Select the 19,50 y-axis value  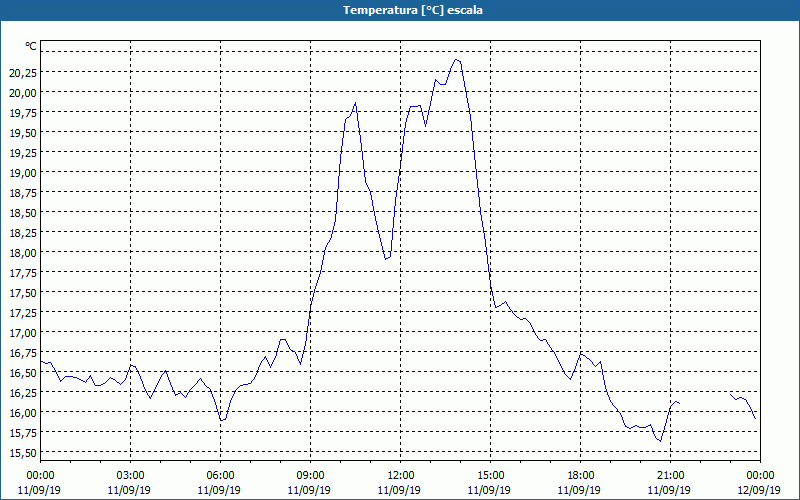coord(23,133)
